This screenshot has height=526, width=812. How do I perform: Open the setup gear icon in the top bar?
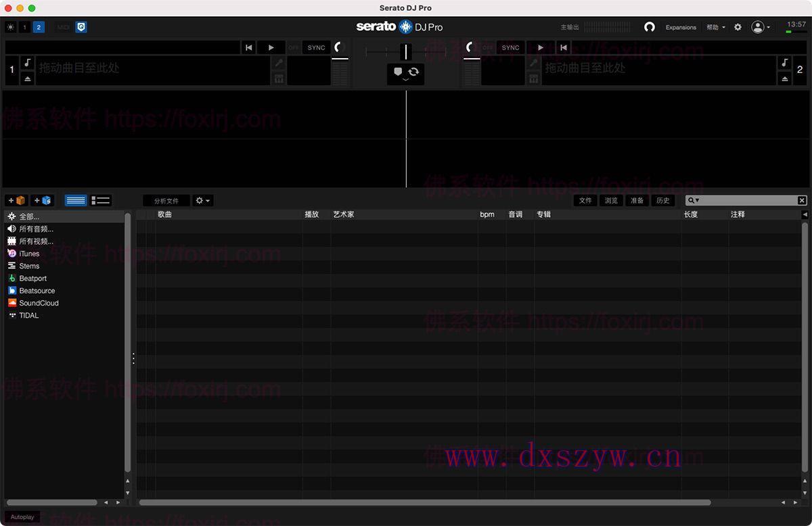click(738, 27)
